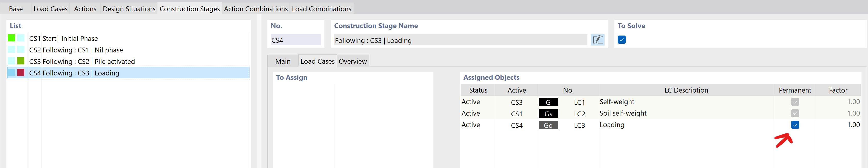Click the Construction Stage Name text field
868x168 pixels.
click(460, 40)
